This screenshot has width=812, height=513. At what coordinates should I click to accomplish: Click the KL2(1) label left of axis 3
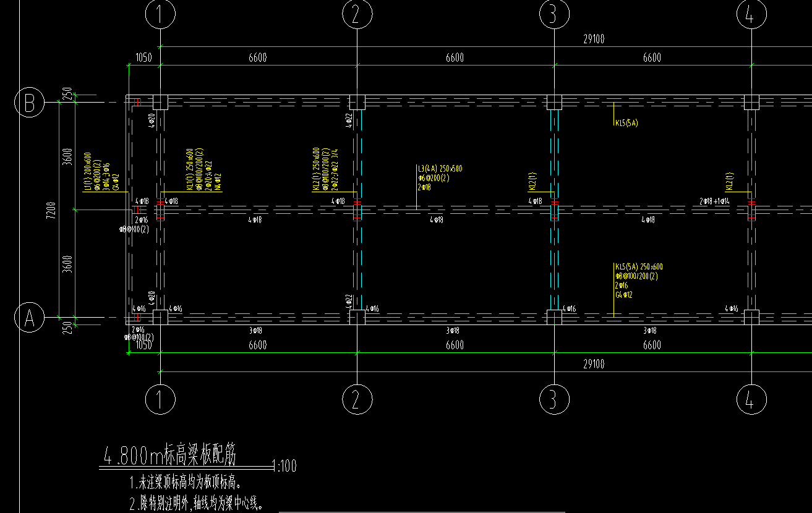[532, 182]
